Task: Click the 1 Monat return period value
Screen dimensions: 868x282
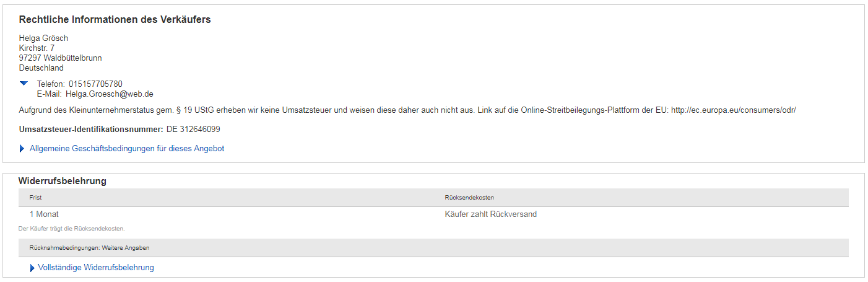Action: pyautogui.click(x=44, y=214)
